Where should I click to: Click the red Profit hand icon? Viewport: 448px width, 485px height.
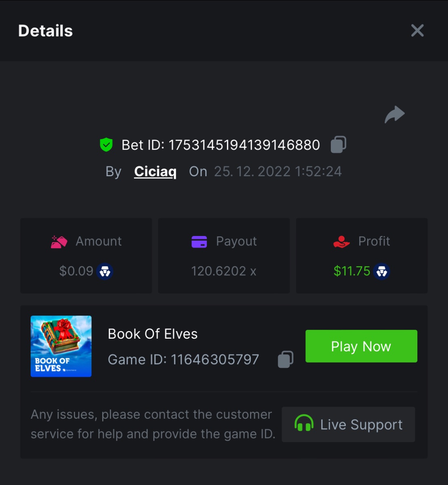(x=341, y=242)
